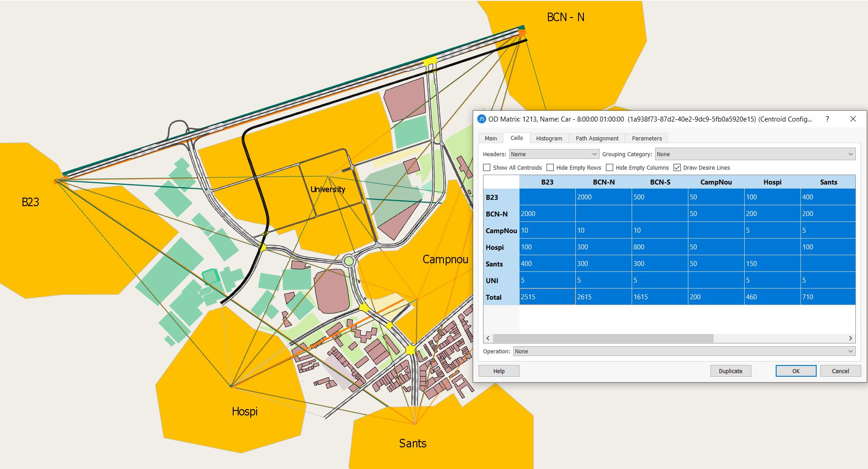Image resolution: width=868 pixels, height=469 pixels.
Task: Check the Hide Empty Columns option
Action: tap(610, 167)
